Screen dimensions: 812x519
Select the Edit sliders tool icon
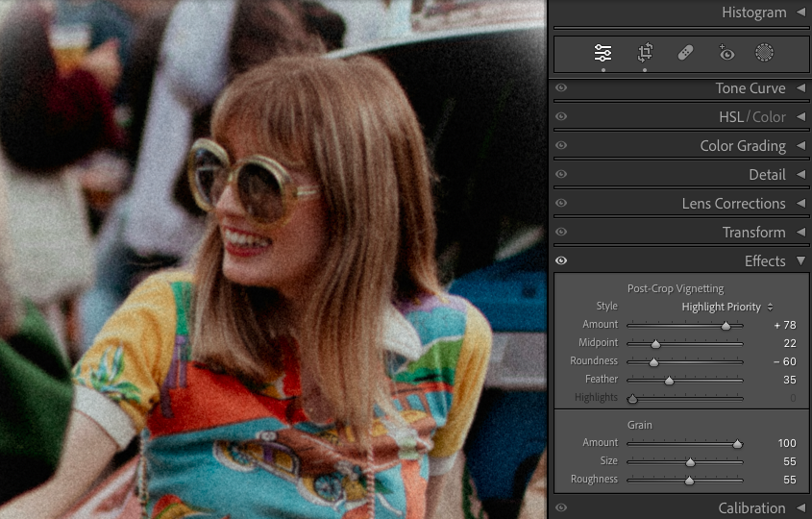point(603,53)
